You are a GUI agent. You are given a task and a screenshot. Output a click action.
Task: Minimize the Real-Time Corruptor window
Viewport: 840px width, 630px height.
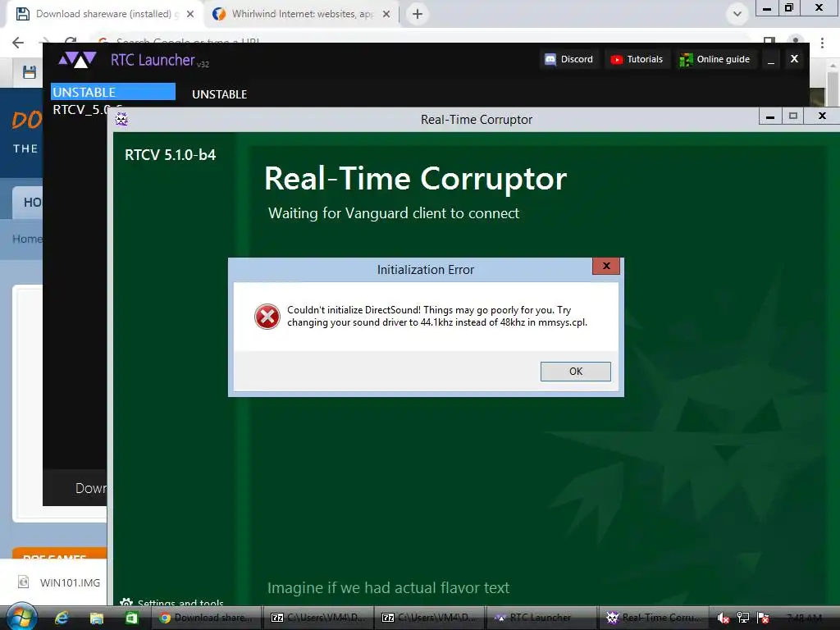pos(769,116)
